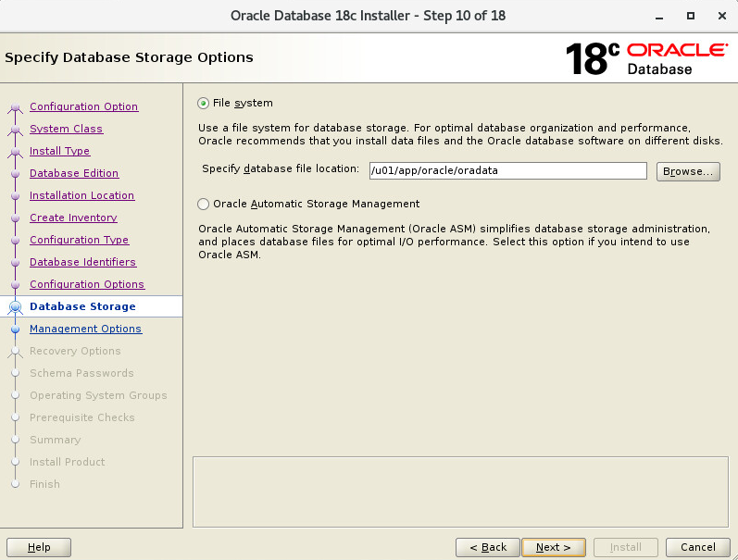
Task: Open the Help button
Action: [x=39, y=547]
